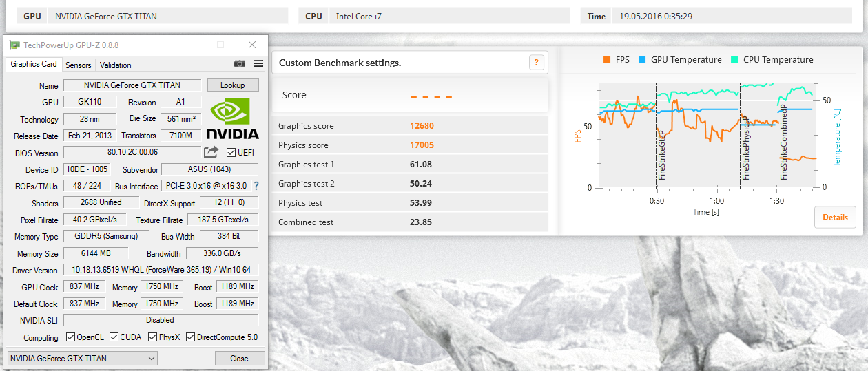The height and width of the screenshot is (371, 868).
Task: Click the benchmark settings help icon
Action: click(x=537, y=63)
